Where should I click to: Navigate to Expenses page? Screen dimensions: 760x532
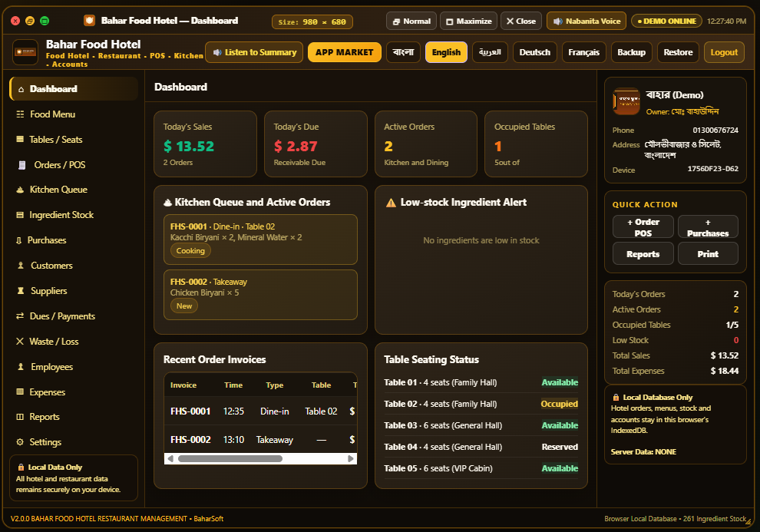pos(74,392)
